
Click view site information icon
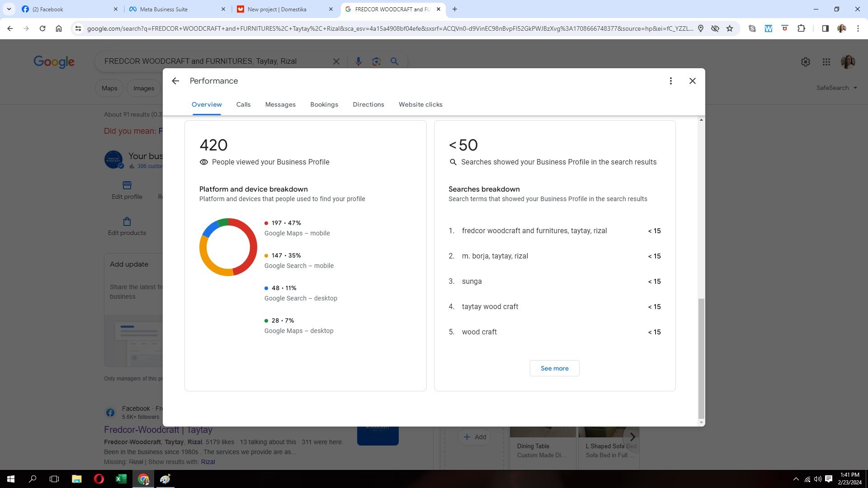point(78,28)
